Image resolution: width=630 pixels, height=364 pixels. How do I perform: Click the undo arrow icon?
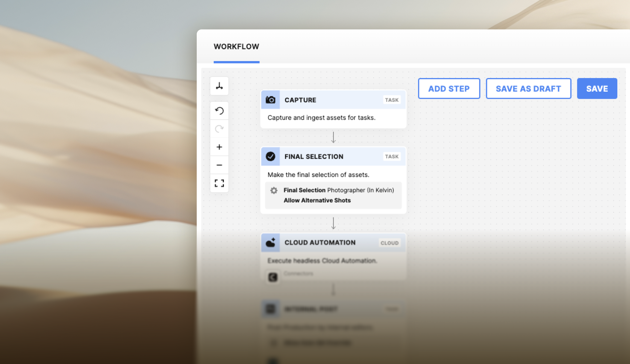[x=219, y=110]
